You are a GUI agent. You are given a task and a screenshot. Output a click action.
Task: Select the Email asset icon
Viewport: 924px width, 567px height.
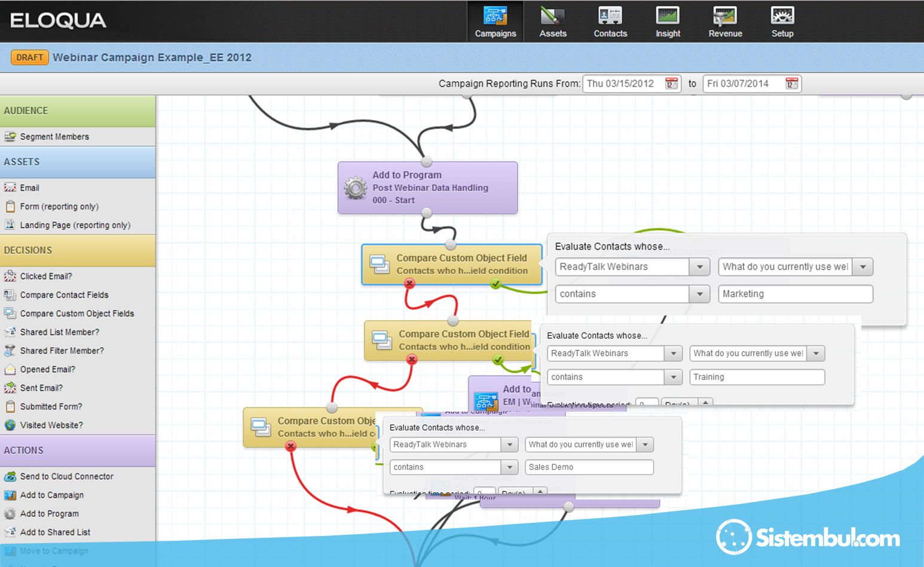[x=10, y=188]
